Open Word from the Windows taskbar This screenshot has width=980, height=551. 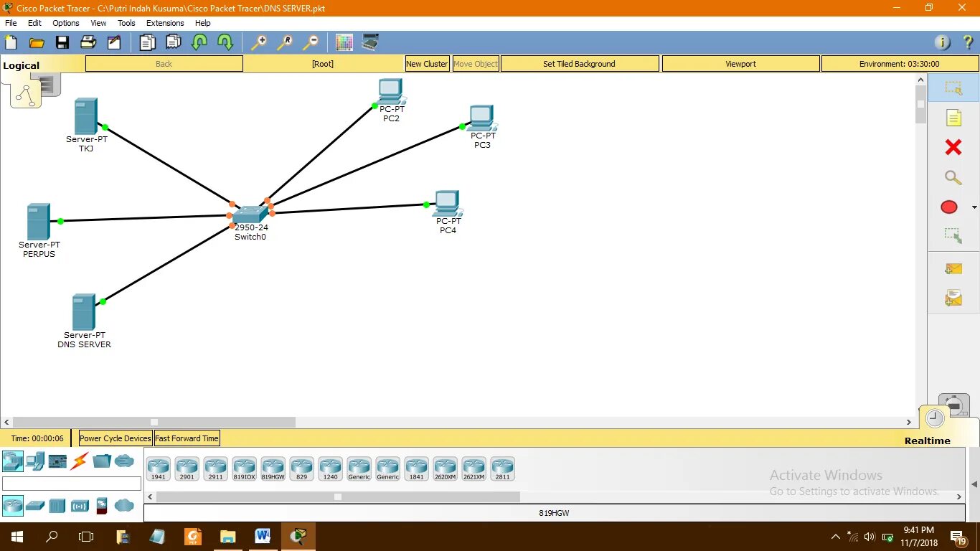263,536
